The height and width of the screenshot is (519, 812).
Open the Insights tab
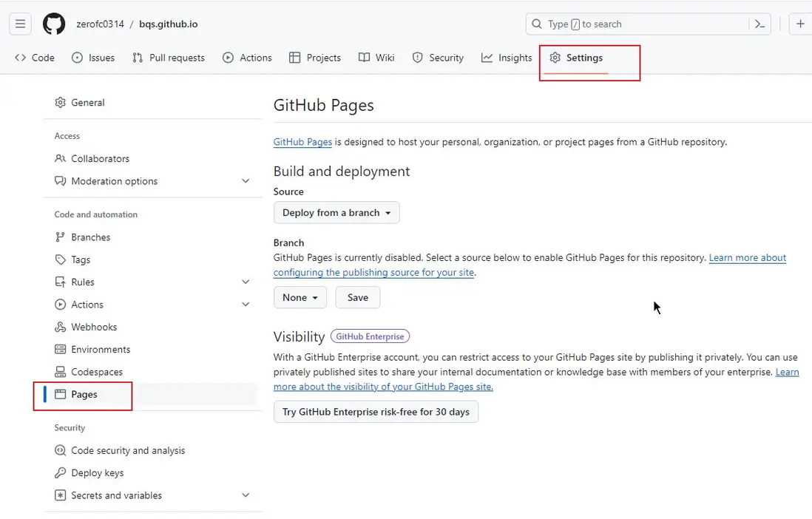coord(507,58)
